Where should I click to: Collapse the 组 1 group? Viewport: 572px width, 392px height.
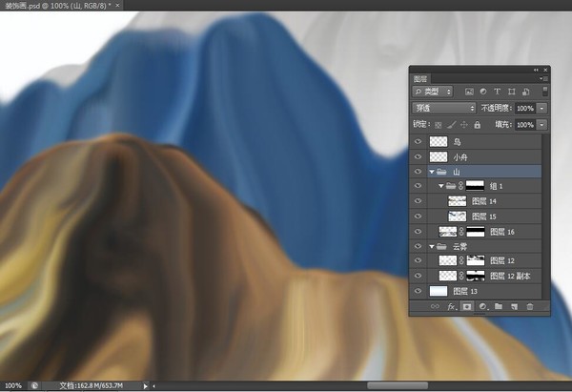tap(441, 186)
